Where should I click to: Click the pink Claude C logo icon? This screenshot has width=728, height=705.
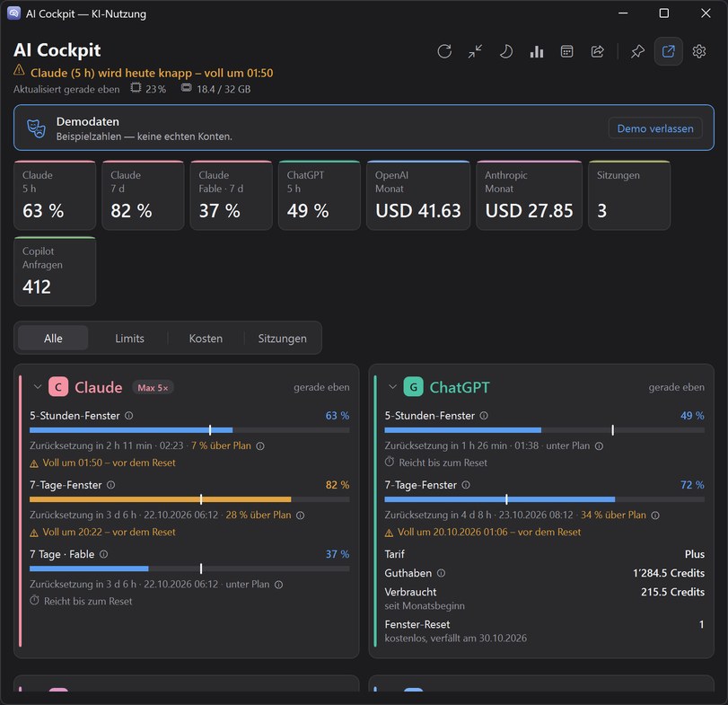tap(58, 387)
